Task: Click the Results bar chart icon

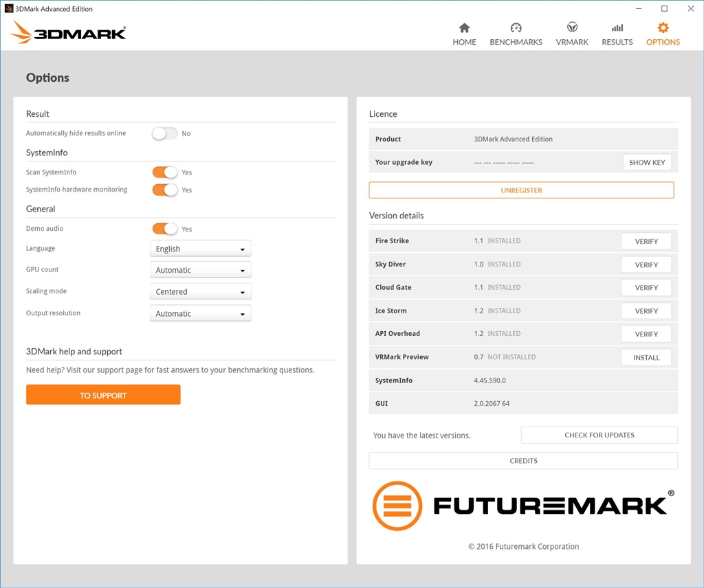Action: point(617,27)
